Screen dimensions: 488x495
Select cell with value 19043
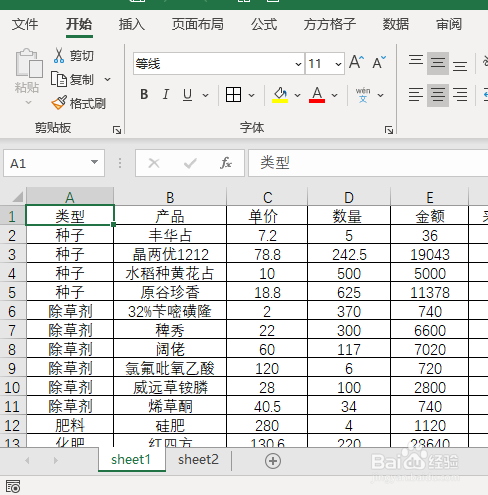429,254
